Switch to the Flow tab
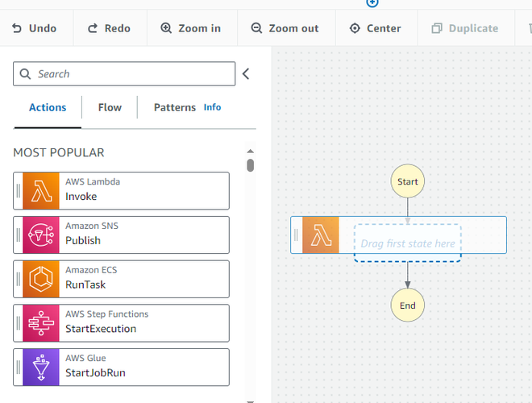This screenshot has width=532, height=403. click(110, 107)
